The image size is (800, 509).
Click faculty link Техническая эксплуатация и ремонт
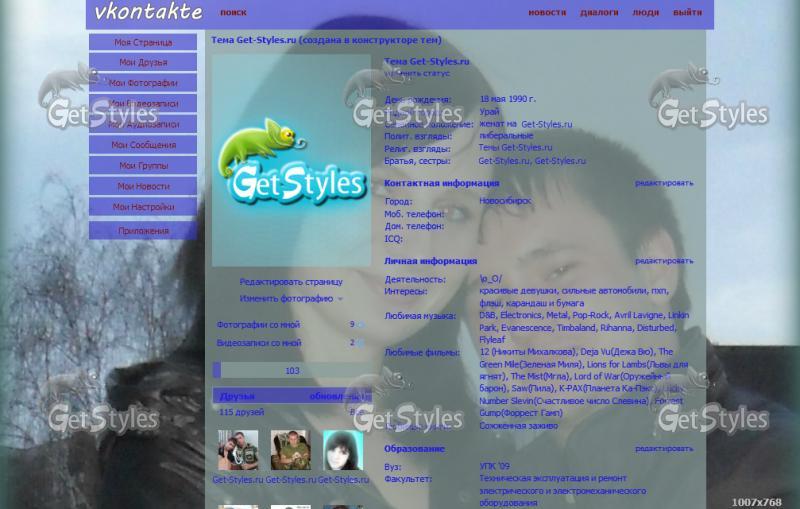coord(553,478)
